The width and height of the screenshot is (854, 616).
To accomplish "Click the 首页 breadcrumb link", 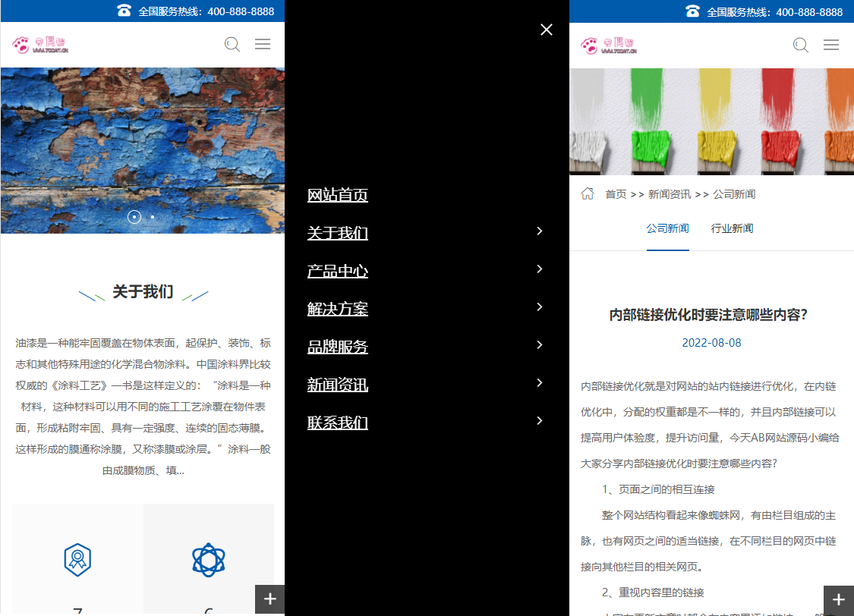I will tap(616, 194).
